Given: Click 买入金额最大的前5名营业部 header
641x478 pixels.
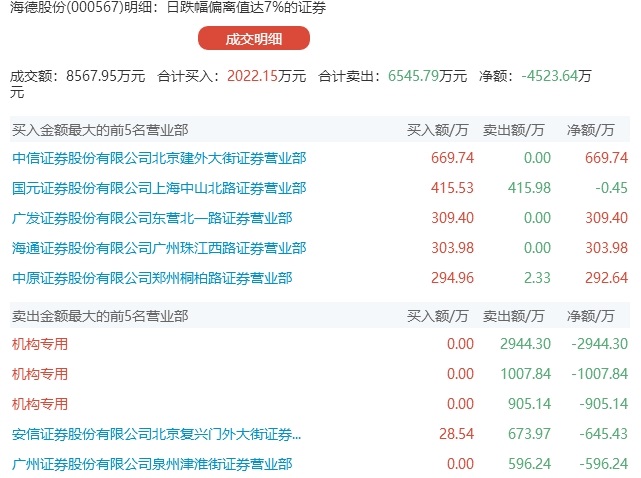Looking at the screenshot, I should 100,130.
